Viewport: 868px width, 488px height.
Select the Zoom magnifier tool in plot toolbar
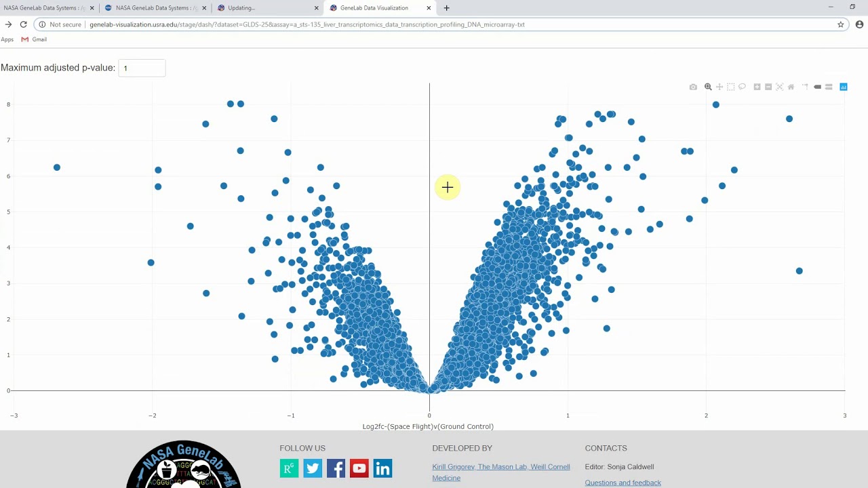[708, 87]
